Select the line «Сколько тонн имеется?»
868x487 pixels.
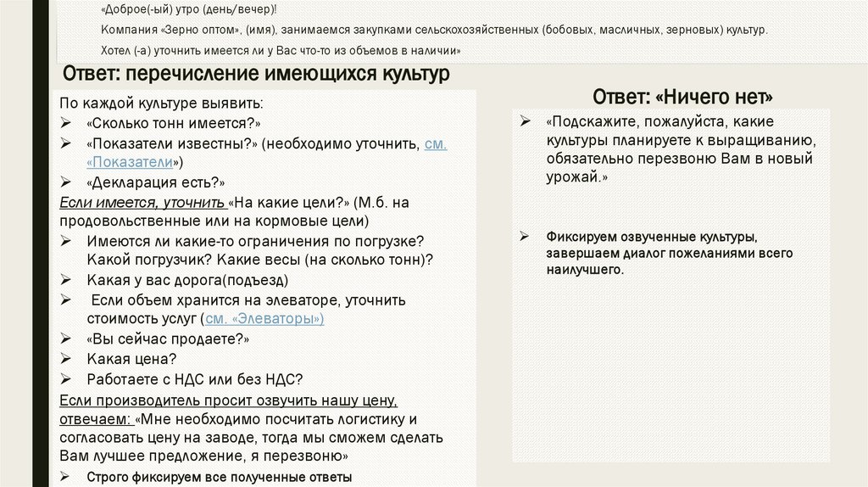173,123
